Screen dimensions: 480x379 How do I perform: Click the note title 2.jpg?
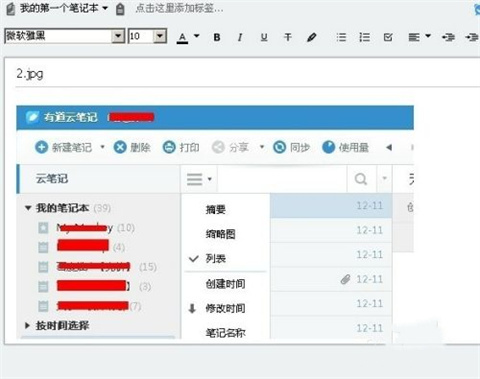coord(30,74)
